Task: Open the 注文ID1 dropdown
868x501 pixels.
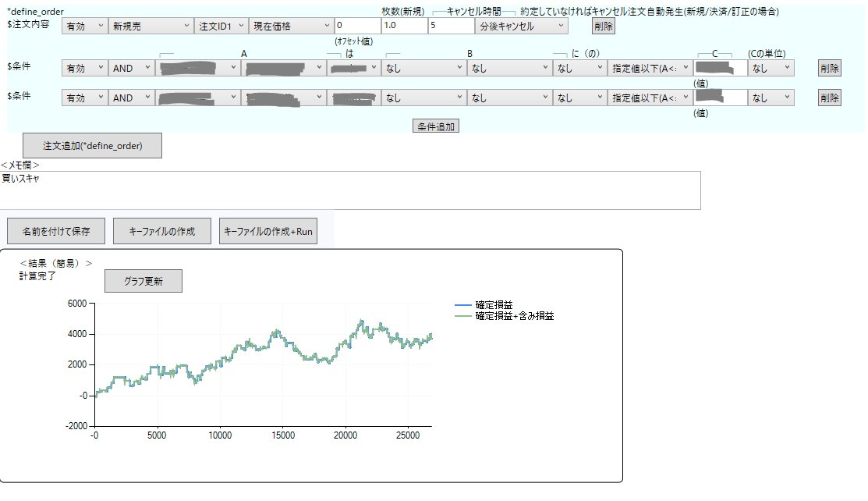Action: 221,26
